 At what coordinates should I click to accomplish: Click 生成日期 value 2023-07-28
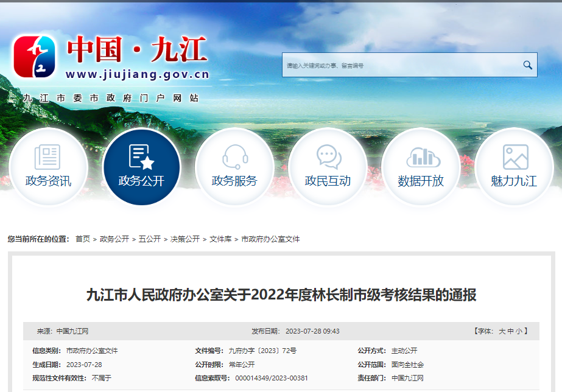tap(84, 365)
